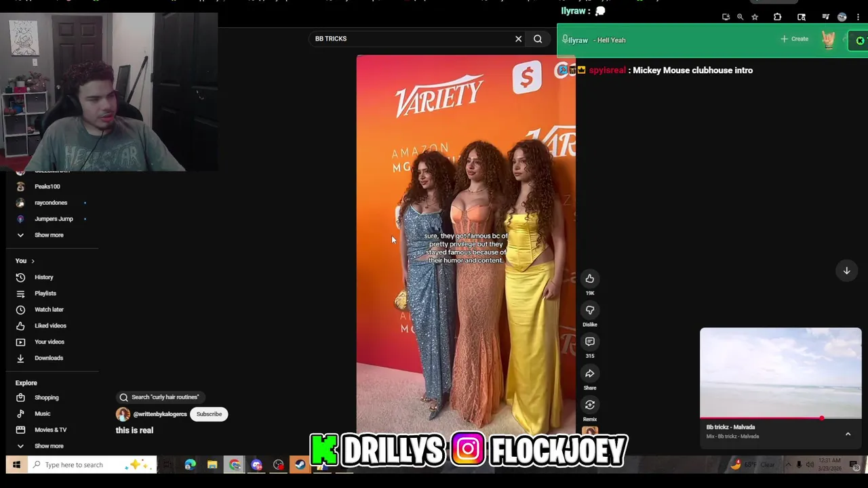Viewport: 868px width, 488px height.
Task: Seek the mini player red progress bar
Action: [x=781, y=418]
